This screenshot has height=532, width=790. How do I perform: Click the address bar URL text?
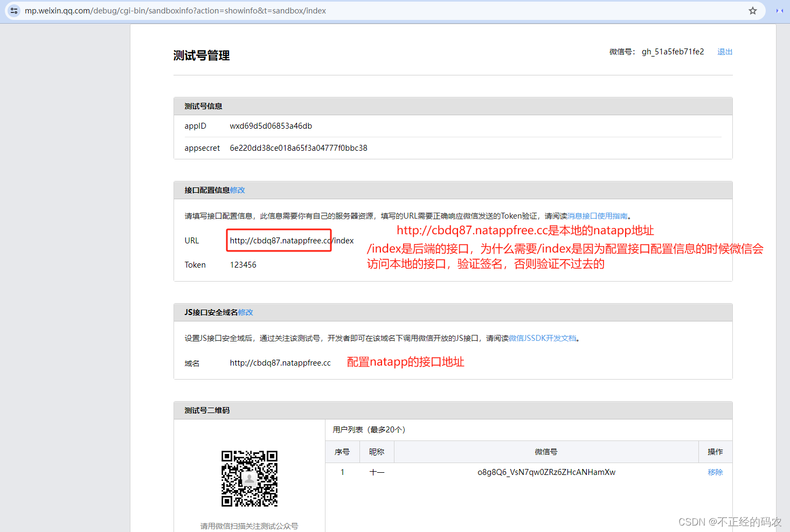point(175,11)
